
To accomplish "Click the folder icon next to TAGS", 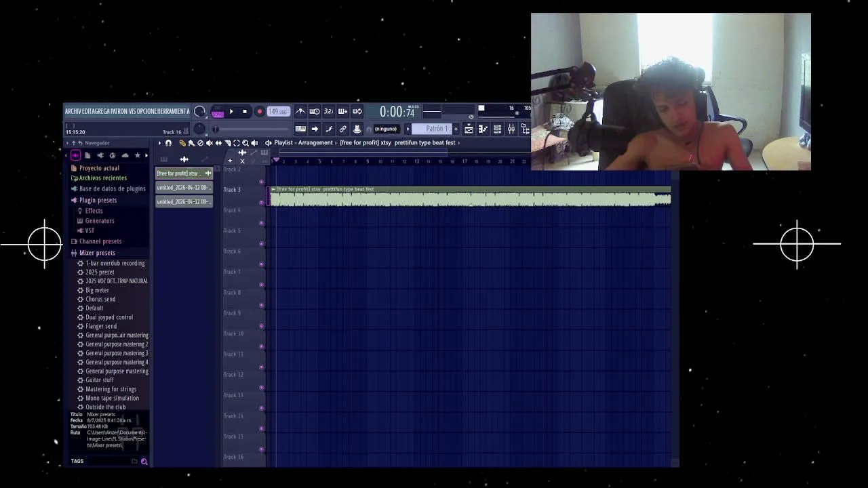I will [x=134, y=462].
